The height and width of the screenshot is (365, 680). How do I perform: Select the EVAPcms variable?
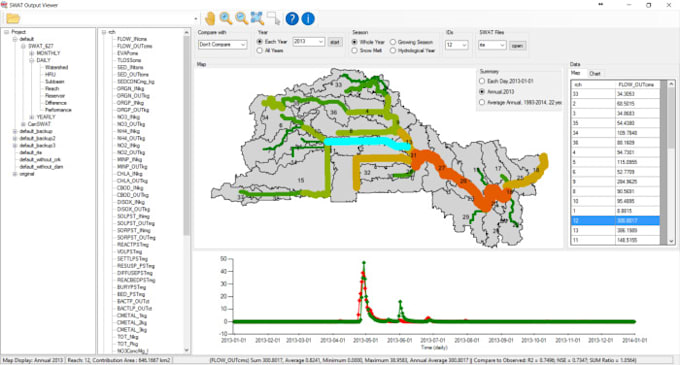(128, 53)
